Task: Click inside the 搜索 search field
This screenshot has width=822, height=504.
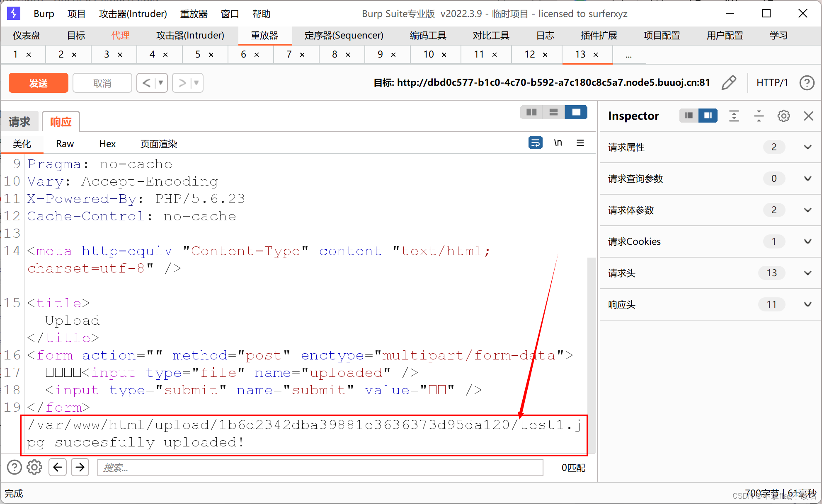Action: point(290,467)
